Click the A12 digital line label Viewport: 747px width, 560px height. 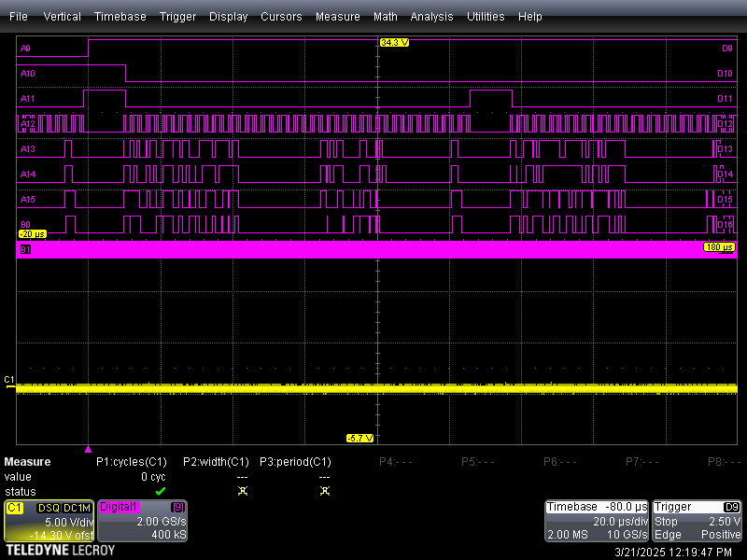28,124
